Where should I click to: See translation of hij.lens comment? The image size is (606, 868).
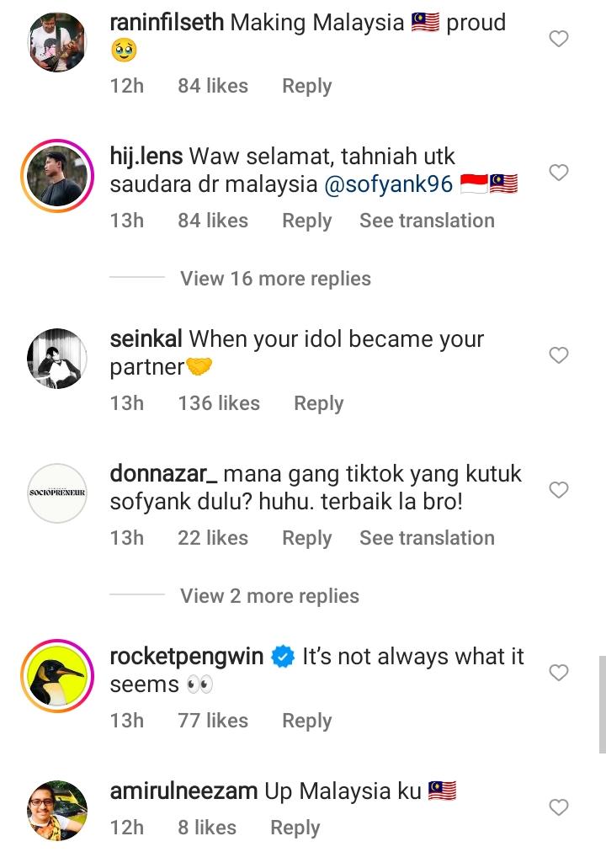pyautogui.click(x=427, y=221)
